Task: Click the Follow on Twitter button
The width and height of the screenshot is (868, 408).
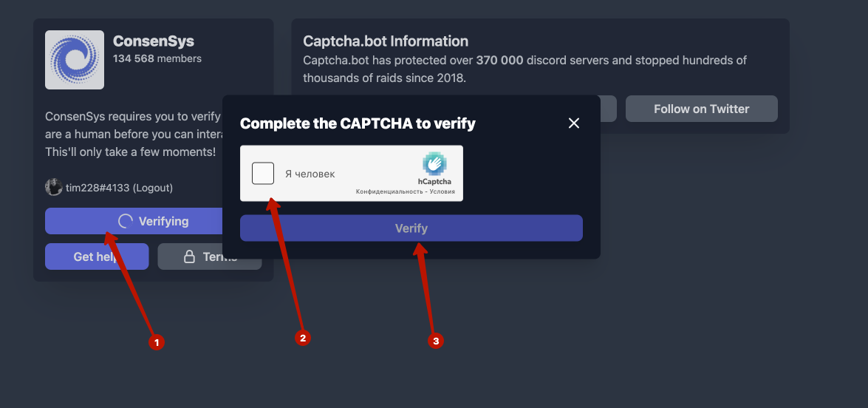Action: (701, 109)
